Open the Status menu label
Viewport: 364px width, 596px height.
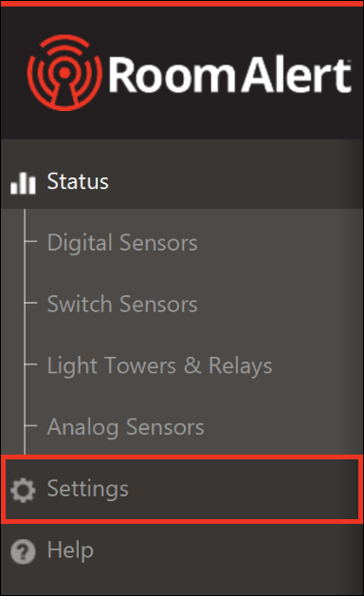(78, 181)
